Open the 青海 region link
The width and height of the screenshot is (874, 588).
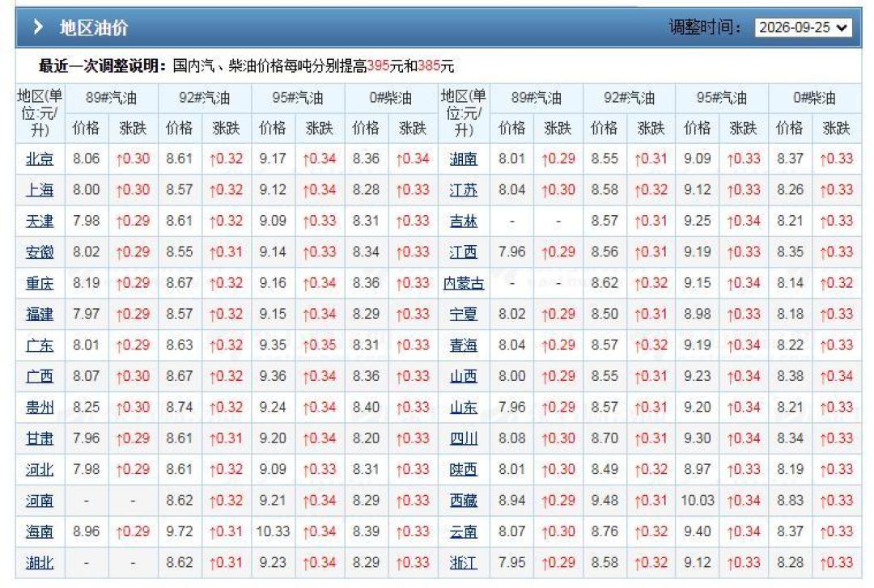coord(463,345)
